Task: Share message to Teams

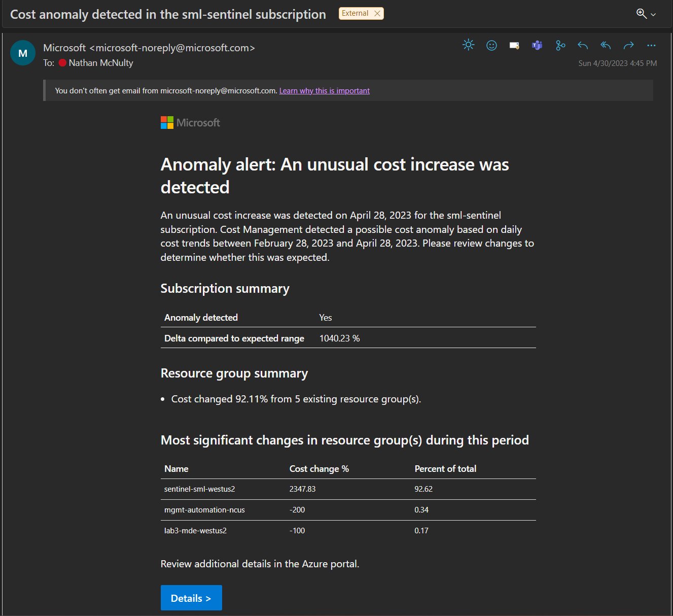Action: [537, 46]
